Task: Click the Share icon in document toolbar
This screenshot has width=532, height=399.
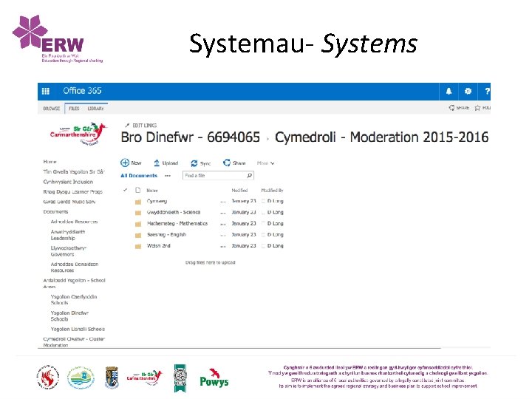Action: click(227, 163)
